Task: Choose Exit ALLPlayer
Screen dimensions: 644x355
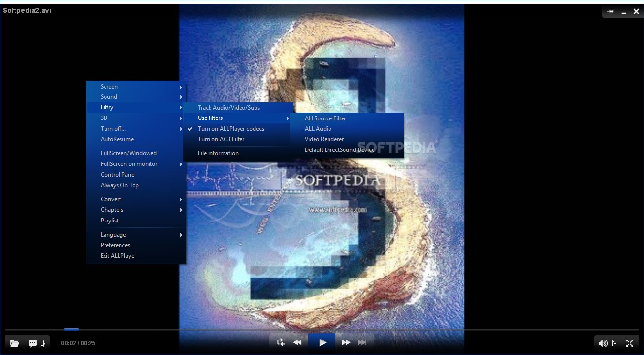Action: (136, 256)
